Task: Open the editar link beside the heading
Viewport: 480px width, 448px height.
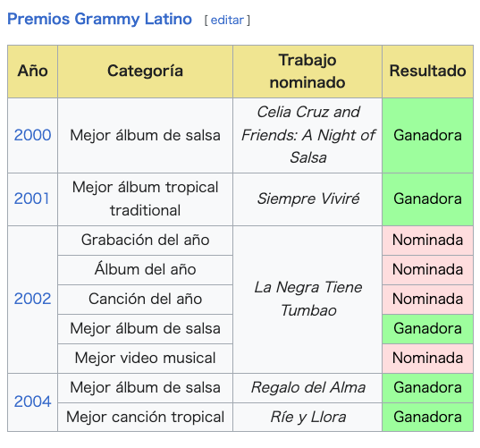Action: tap(227, 21)
